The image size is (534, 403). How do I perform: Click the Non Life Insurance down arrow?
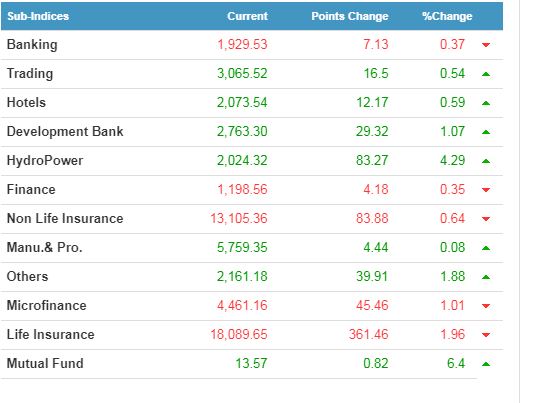tap(486, 219)
